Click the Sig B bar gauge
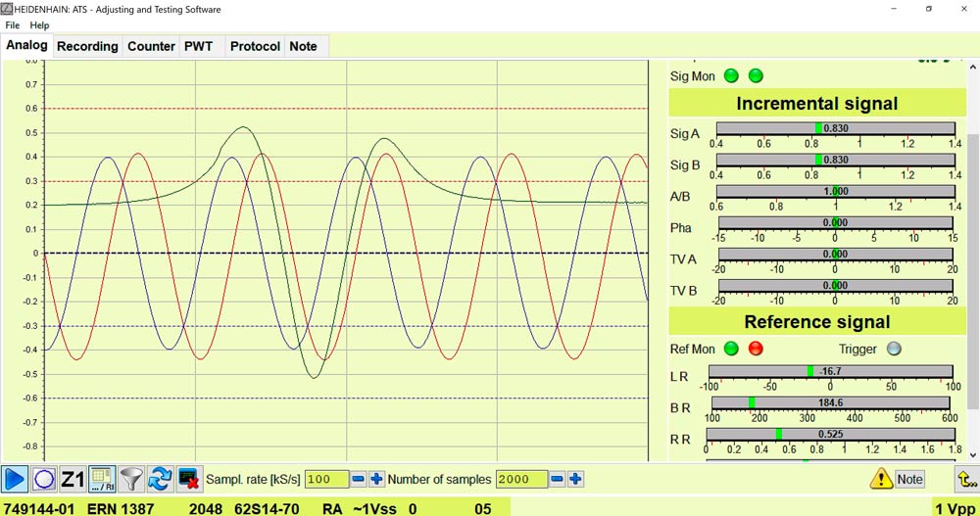The image size is (980, 516). [x=836, y=160]
